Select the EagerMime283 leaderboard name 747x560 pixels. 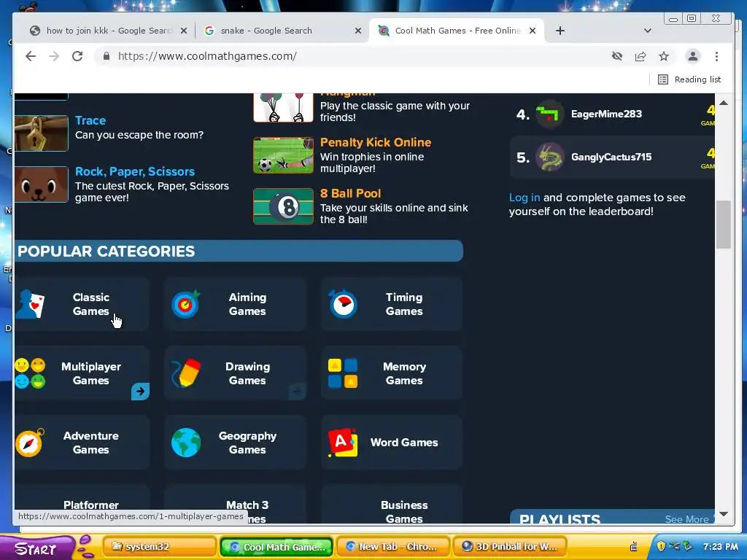coord(606,114)
